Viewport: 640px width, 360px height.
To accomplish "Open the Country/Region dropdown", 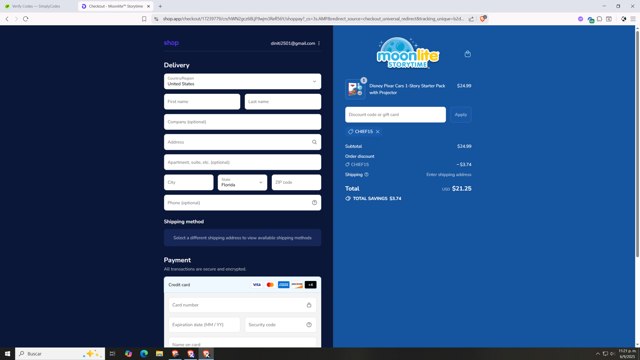I will click(242, 81).
